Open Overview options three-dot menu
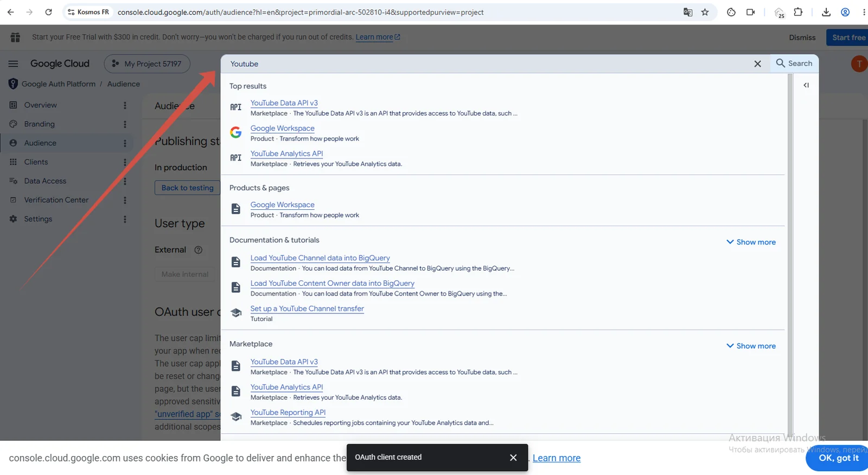868x475 pixels. 125,105
